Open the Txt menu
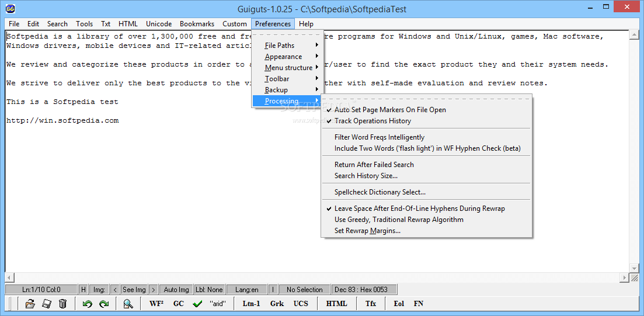This screenshot has width=644, height=316. pyautogui.click(x=106, y=24)
